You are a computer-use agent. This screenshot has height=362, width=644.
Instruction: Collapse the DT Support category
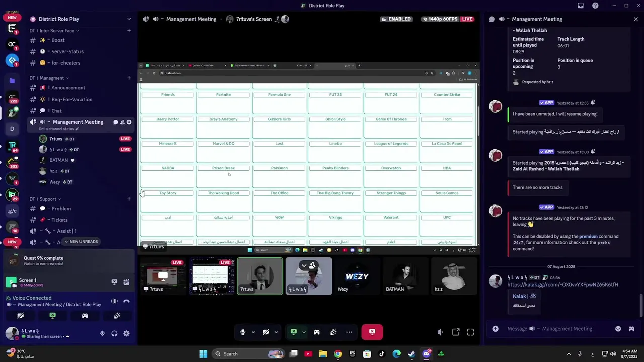(x=45, y=199)
